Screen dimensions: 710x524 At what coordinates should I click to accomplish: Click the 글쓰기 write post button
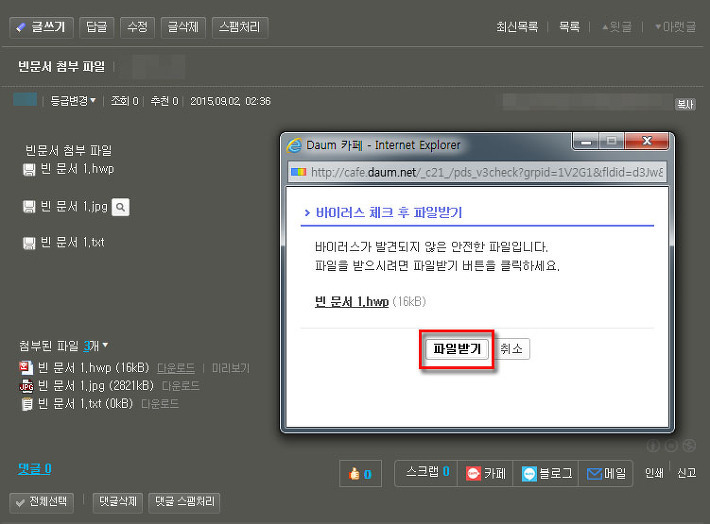(41, 27)
